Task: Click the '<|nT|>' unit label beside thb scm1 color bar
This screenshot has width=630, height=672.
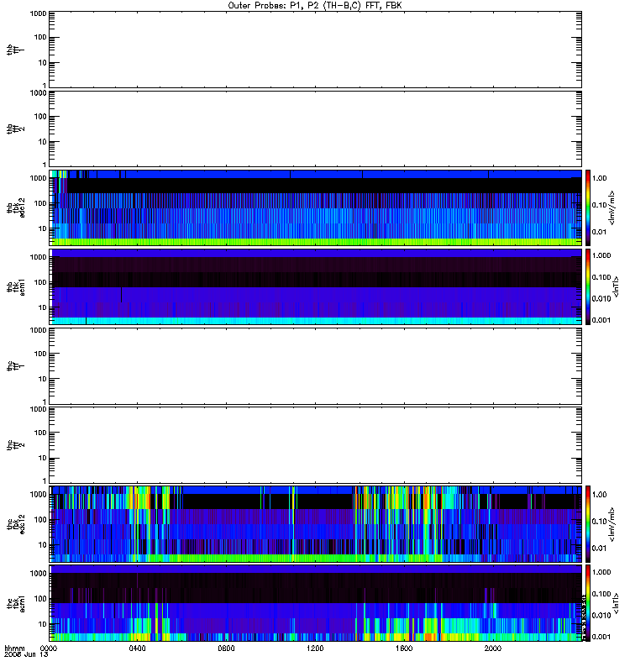Action: coord(617,286)
